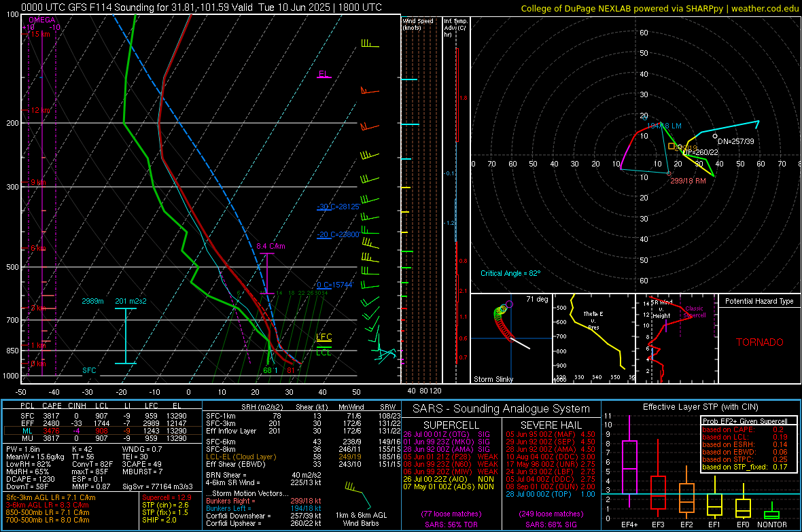The width and height of the screenshot is (802, 532).
Task: Click the Sfc-3km AGL LR = 7.1 C/km line
Action: pos(51,498)
